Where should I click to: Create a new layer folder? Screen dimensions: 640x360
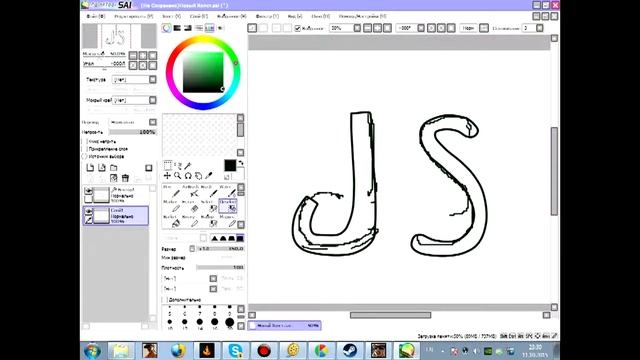[114, 168]
